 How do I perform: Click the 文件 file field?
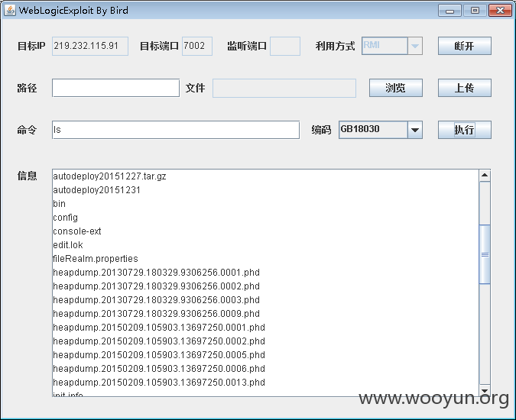284,88
